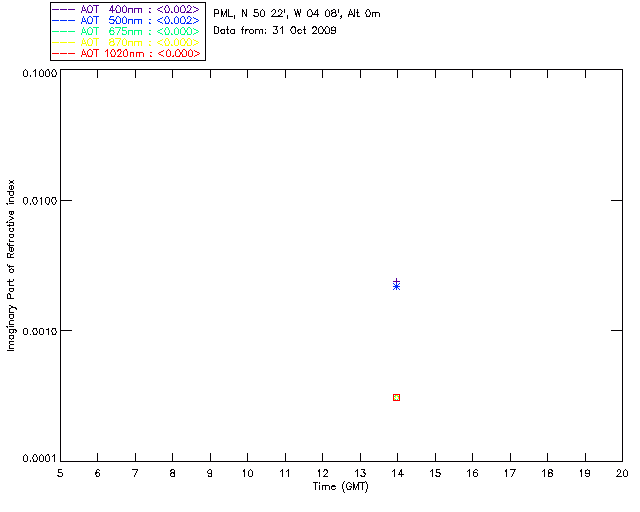Click the AOT 1020nm legend entry
The width and height of the screenshot is (640, 512).
[x=126, y=53]
